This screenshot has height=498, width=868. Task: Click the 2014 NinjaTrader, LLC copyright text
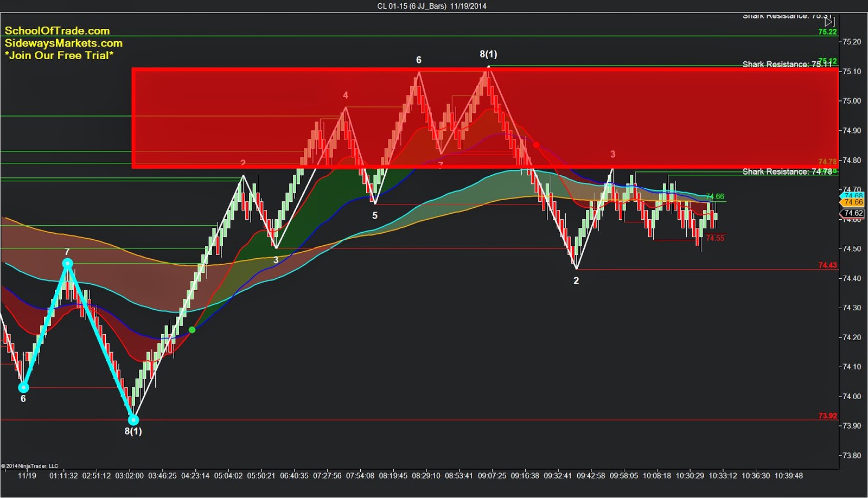pos(30,466)
